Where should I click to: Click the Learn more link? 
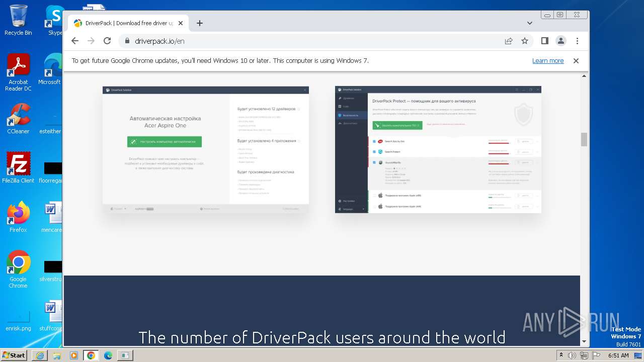click(x=547, y=61)
